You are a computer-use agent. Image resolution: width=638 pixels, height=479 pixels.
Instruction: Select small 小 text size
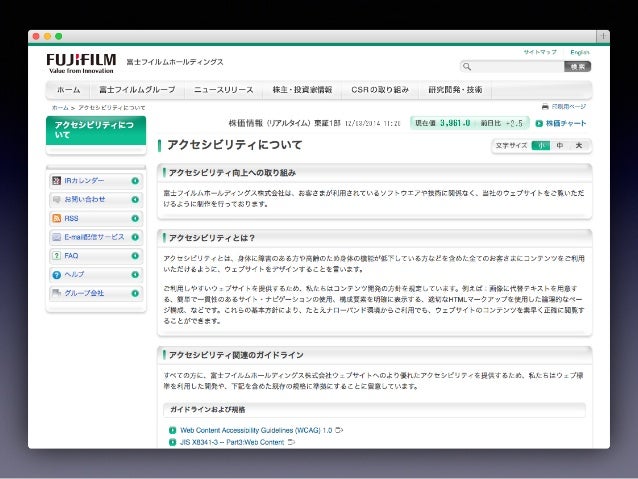(541, 145)
